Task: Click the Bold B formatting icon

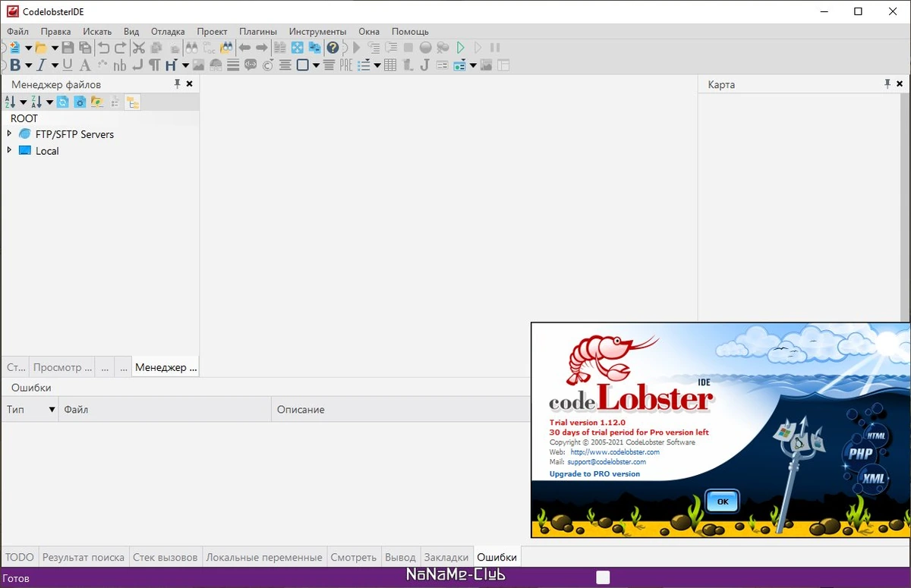Action: click(15, 65)
